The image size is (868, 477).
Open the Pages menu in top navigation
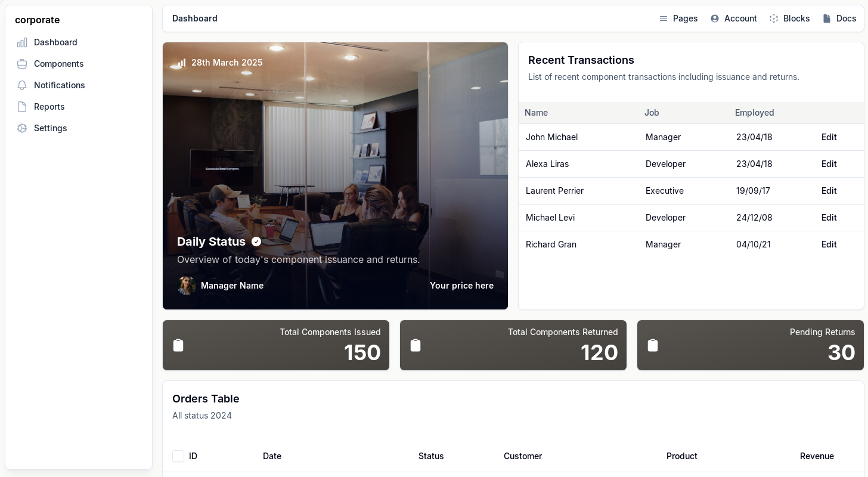pyautogui.click(x=678, y=18)
